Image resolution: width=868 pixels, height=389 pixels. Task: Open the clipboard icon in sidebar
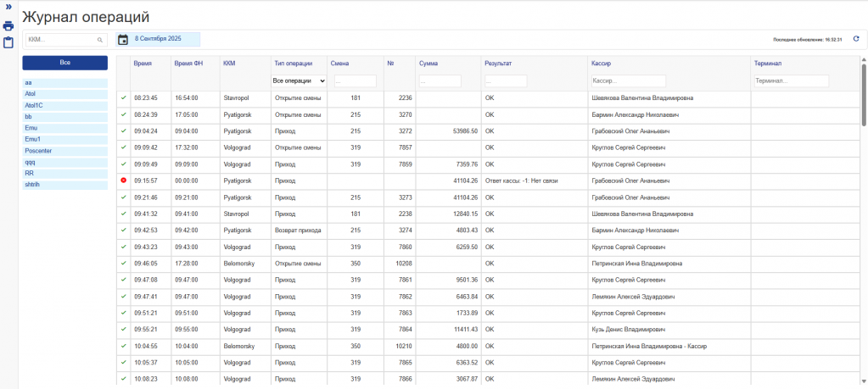pos(8,42)
